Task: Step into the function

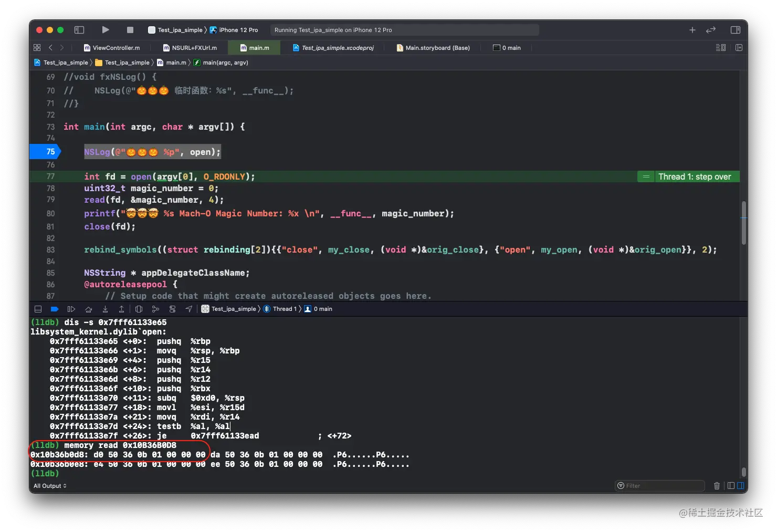Action: point(105,309)
